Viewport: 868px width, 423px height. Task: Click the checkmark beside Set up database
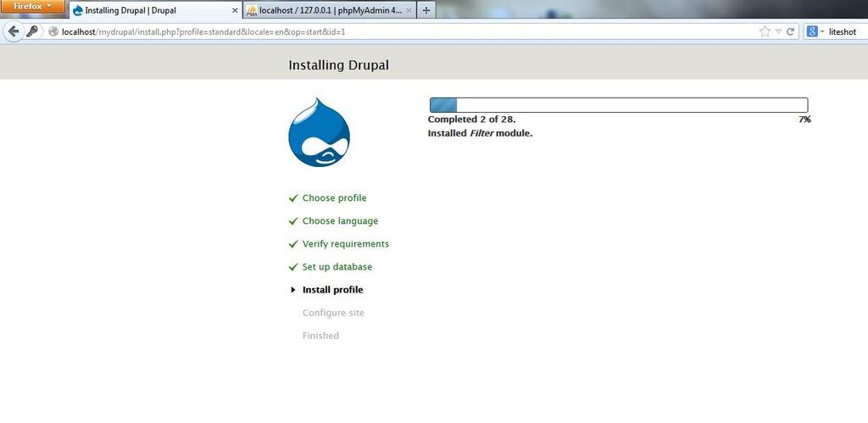(293, 267)
